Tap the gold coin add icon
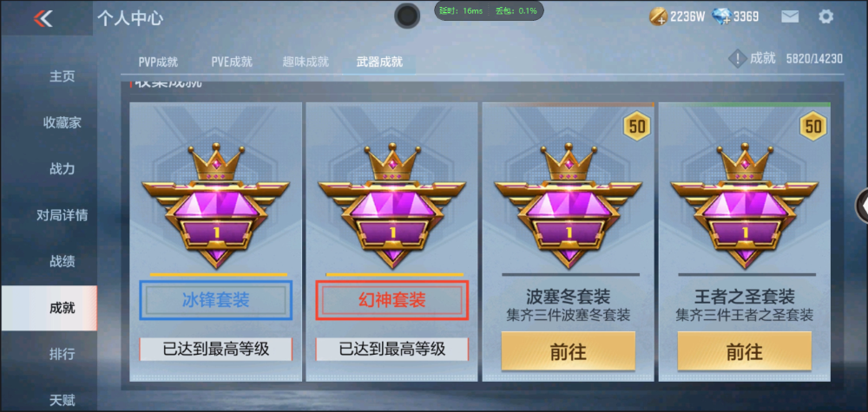Screen dimensions: 868x412 658,16
